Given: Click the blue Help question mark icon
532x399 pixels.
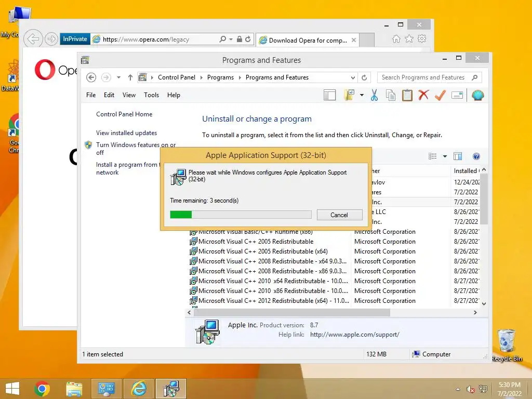Looking at the screenshot, I should [x=476, y=156].
